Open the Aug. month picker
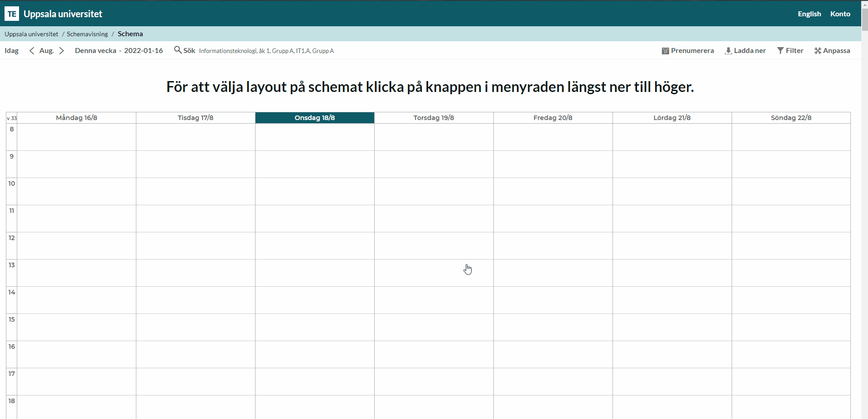 click(x=47, y=51)
